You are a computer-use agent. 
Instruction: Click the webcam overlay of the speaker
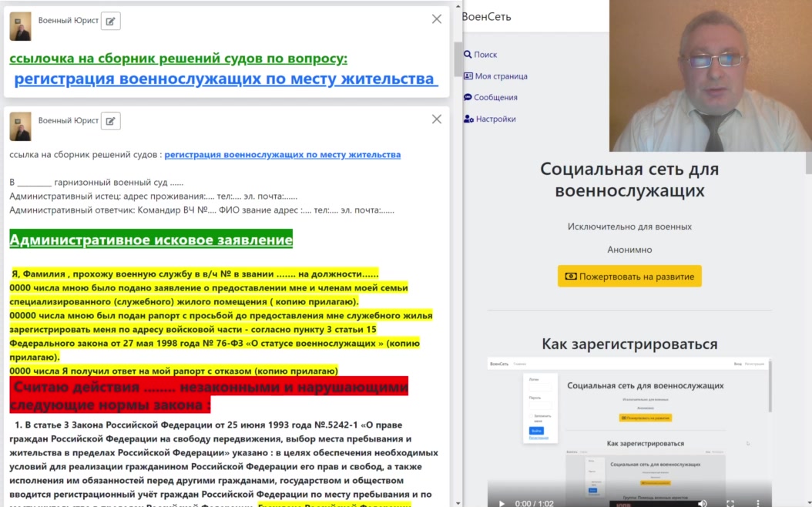coord(710,76)
